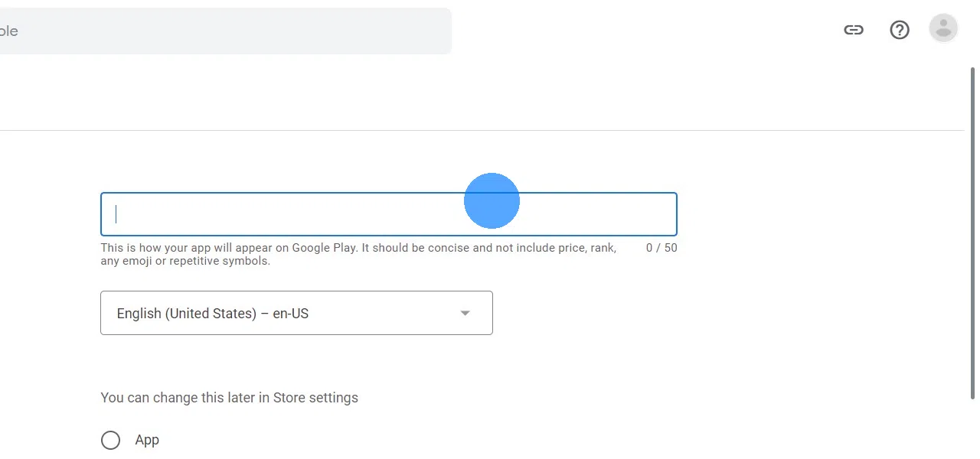Click the 0 / 50 character counter
980x459 pixels.
[x=660, y=247]
